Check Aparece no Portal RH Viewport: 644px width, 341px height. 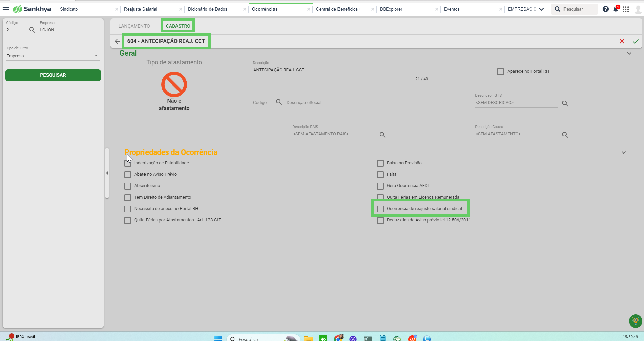501,72
